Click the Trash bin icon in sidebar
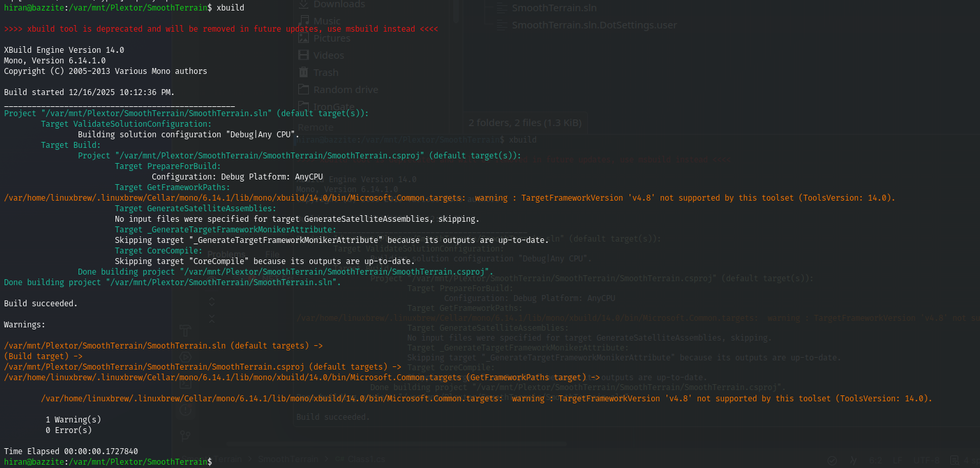The width and height of the screenshot is (980, 468). coord(304,73)
